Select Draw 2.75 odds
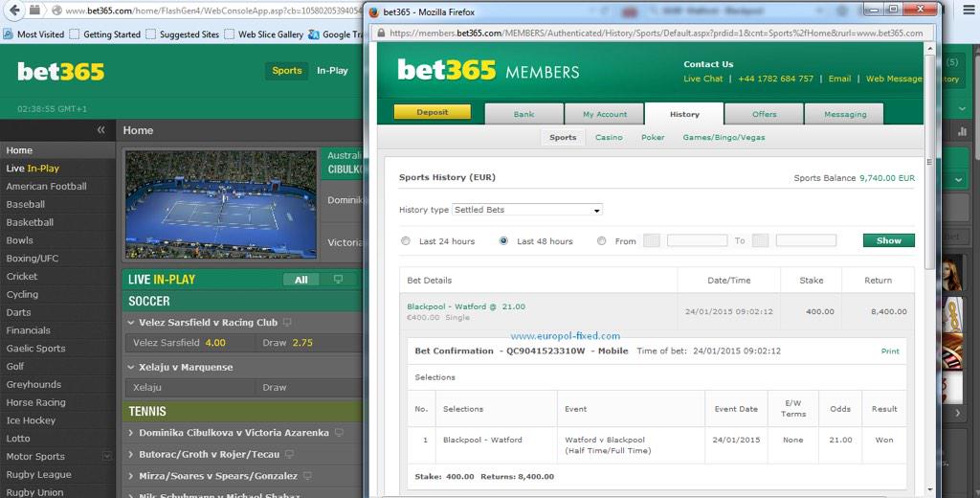 click(309, 343)
